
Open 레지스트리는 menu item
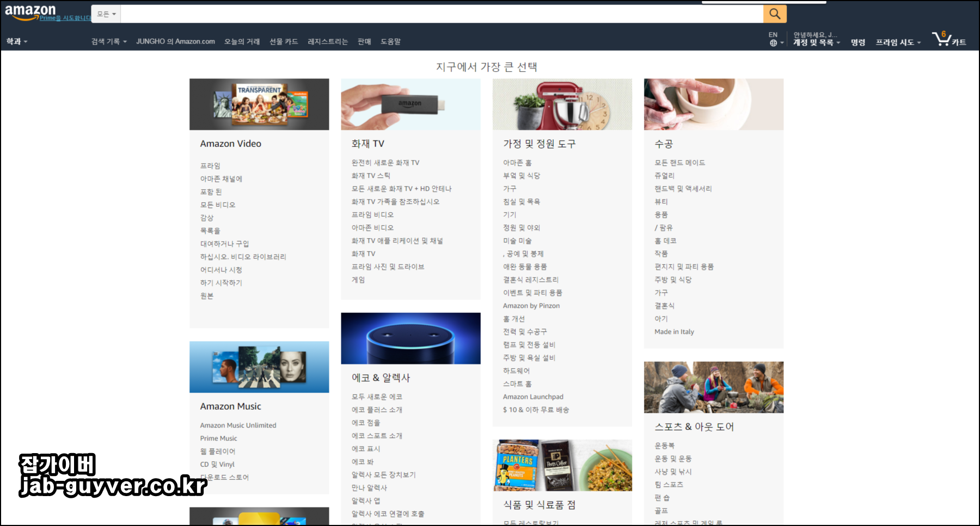pyautogui.click(x=327, y=41)
